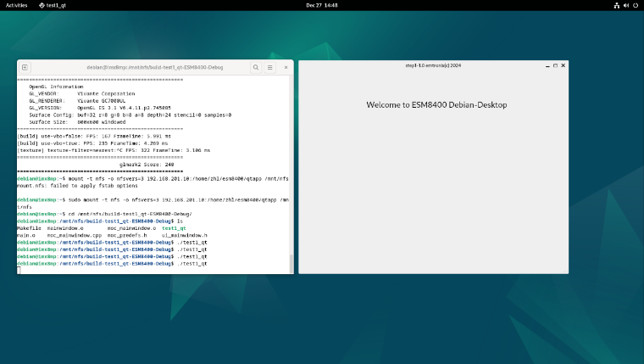Click the terminal search magnifier icon
Screen dimensions: 644x364
[x=256, y=67]
